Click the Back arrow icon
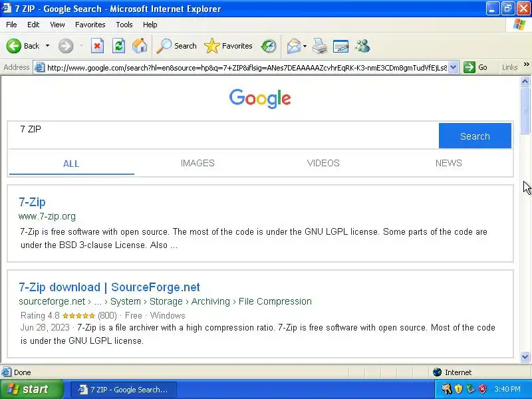This screenshot has width=532, height=399. click(14, 46)
